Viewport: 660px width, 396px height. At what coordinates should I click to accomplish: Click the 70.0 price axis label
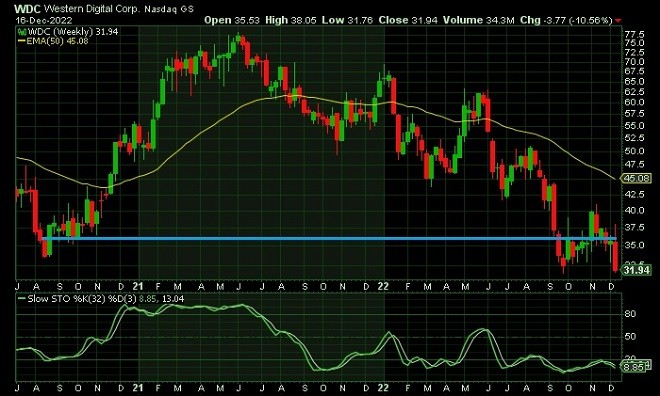click(x=634, y=61)
